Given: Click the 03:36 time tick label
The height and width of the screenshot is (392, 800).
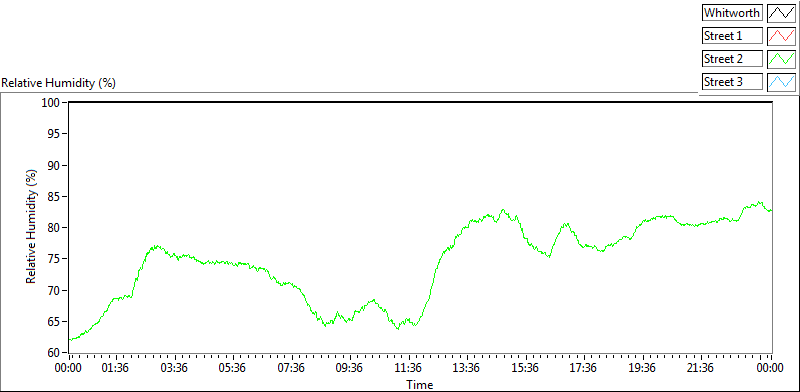Looking at the screenshot, I should (x=174, y=368).
